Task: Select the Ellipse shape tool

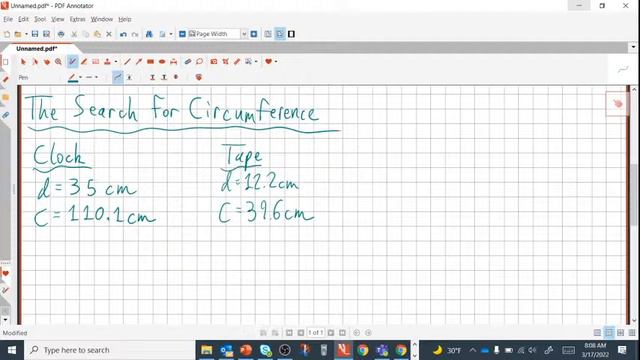Action: [x=162, y=62]
